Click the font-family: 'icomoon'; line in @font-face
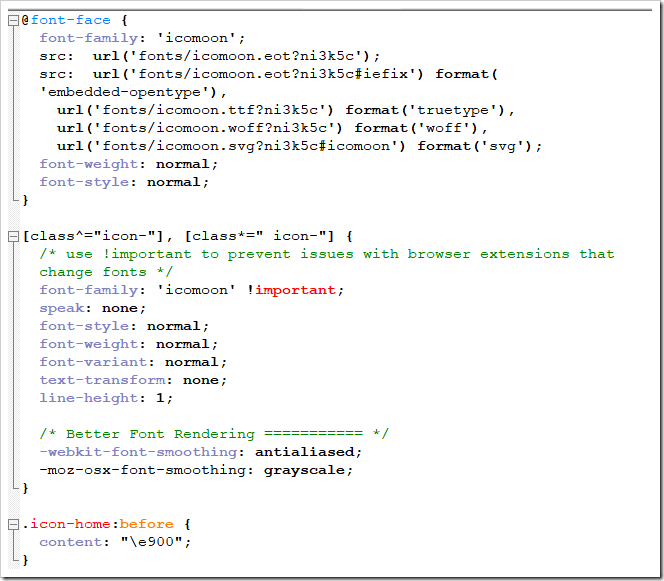The image size is (664, 581). pos(142,38)
